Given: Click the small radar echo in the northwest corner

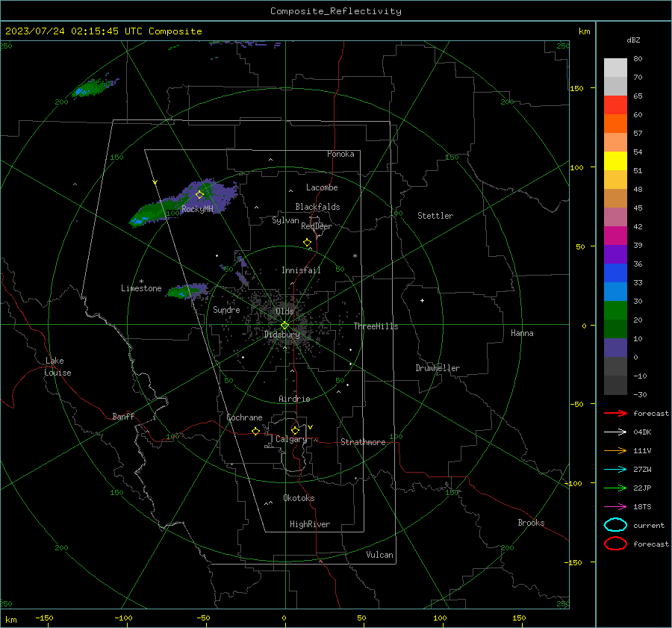Looking at the screenshot, I should coord(94,87).
